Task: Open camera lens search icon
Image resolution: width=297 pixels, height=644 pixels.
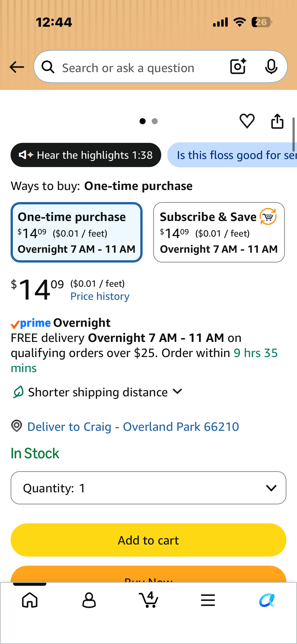Action: tap(238, 67)
